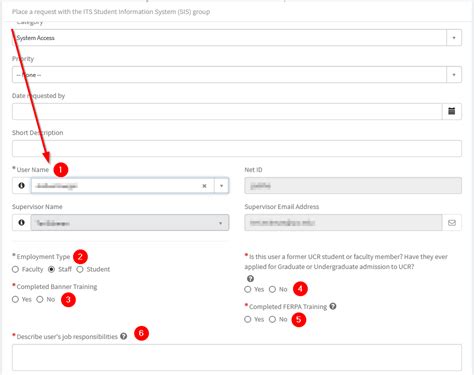
Task: Open help icon under former UCR student question
Action: (250, 278)
